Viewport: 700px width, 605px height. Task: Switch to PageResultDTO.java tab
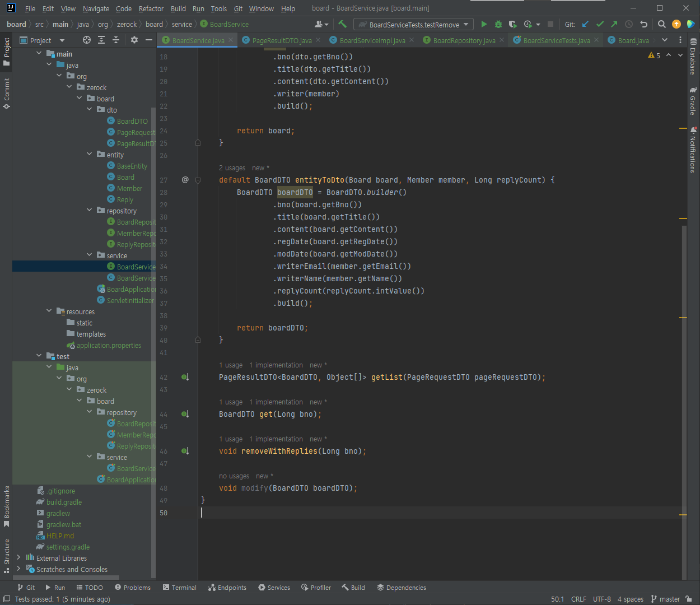[281, 40]
